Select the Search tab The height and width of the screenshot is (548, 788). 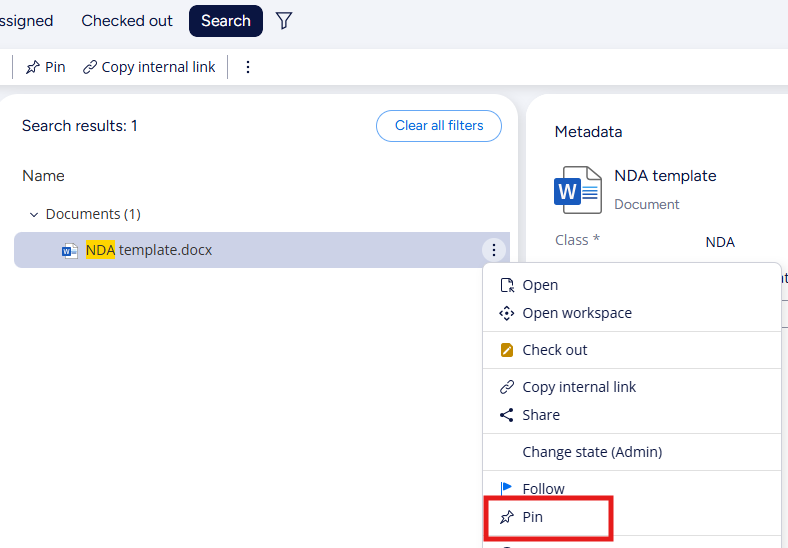(x=225, y=21)
